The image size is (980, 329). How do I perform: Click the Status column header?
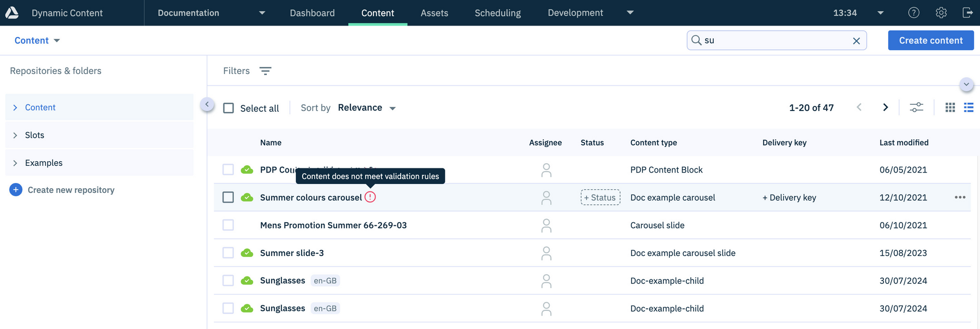click(592, 142)
